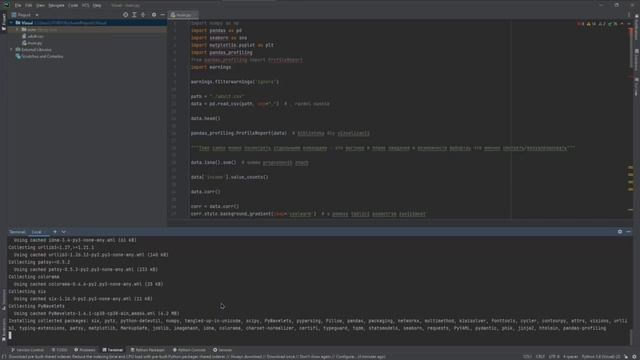Open the View menu
640x360 pixels.
pos(40,5)
